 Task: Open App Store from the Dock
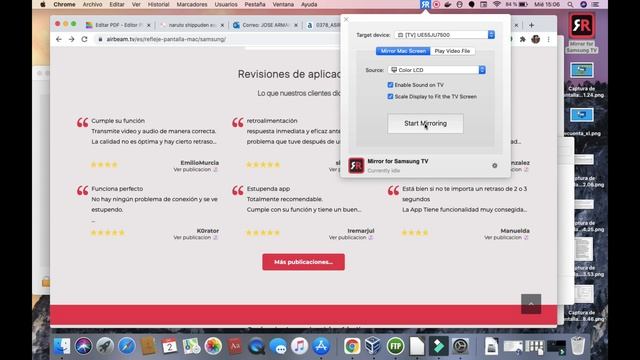pos(321,346)
